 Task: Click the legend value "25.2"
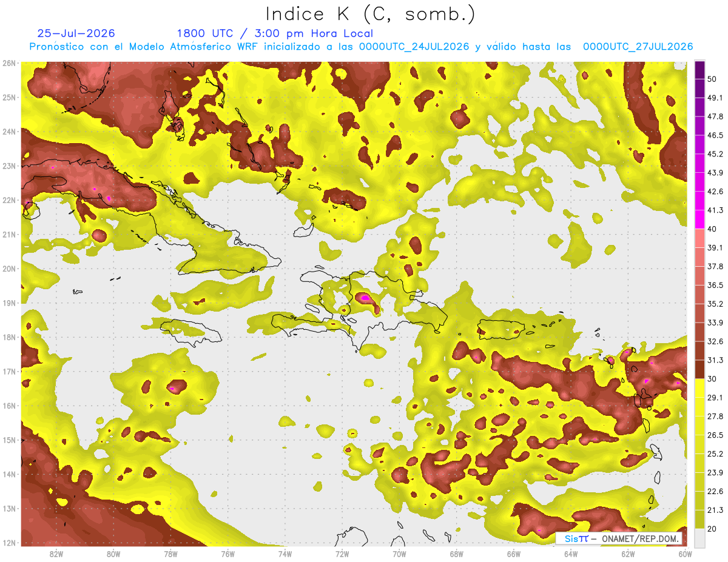pyautogui.click(x=715, y=453)
